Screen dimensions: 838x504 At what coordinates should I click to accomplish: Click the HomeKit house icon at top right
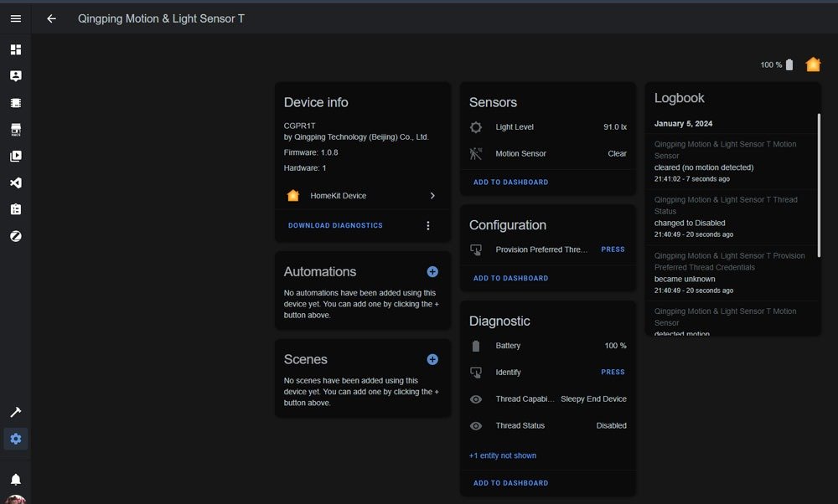813,64
